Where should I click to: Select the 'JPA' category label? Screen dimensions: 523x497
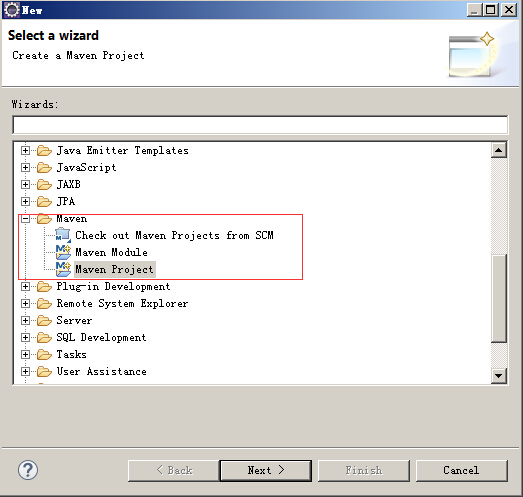[66, 201]
